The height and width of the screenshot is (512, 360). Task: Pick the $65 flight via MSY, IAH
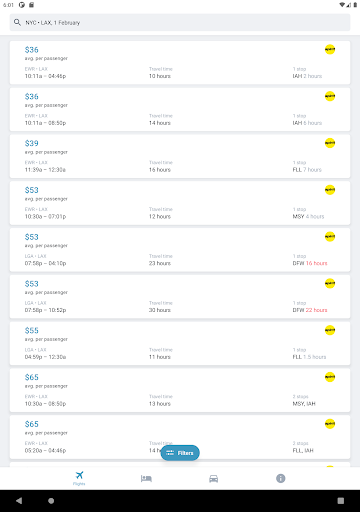180,390
